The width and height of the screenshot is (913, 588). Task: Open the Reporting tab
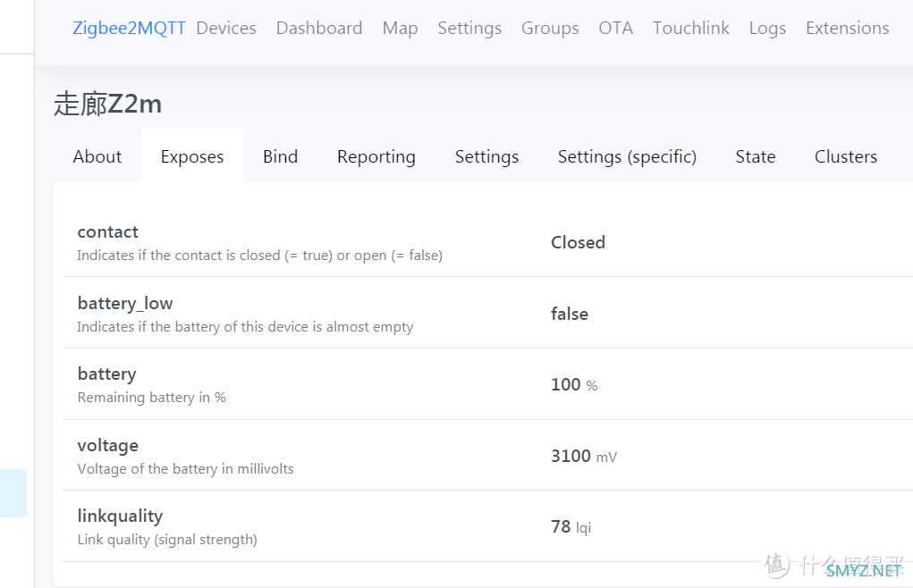pos(376,156)
